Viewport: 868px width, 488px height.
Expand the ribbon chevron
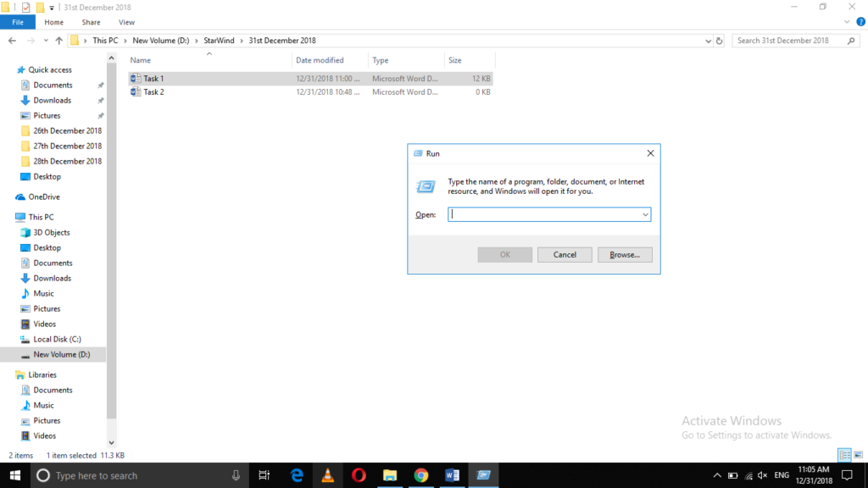click(847, 22)
